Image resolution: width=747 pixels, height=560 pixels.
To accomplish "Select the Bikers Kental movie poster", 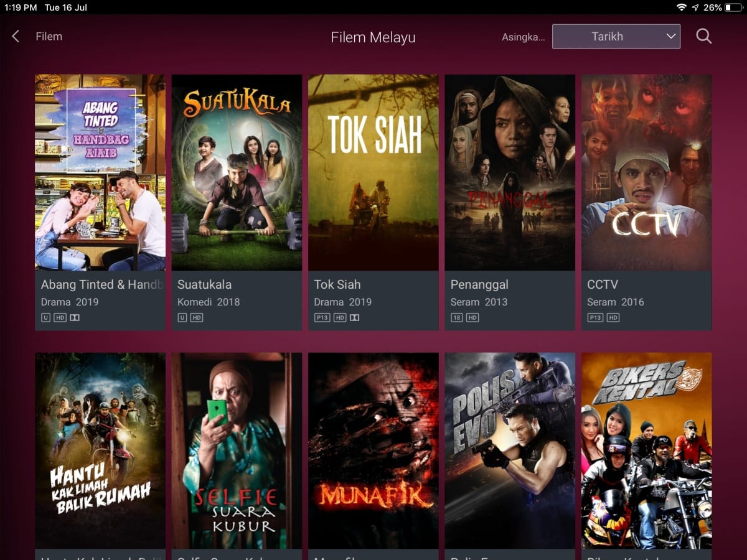I will 647,450.
